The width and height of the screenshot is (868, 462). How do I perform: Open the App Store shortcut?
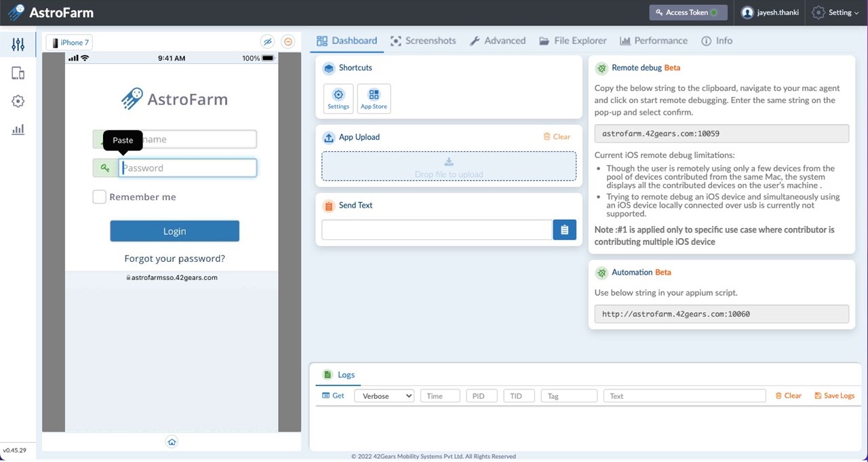[374, 98]
